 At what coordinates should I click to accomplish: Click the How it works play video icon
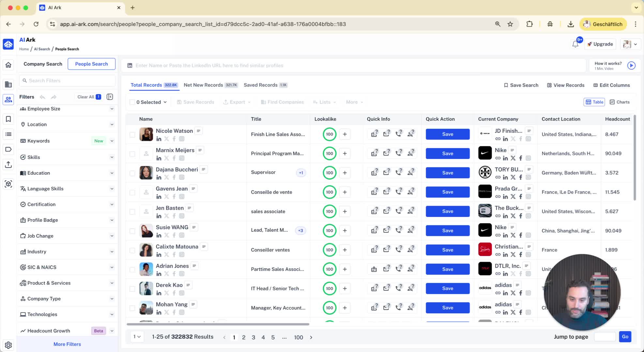(631, 66)
